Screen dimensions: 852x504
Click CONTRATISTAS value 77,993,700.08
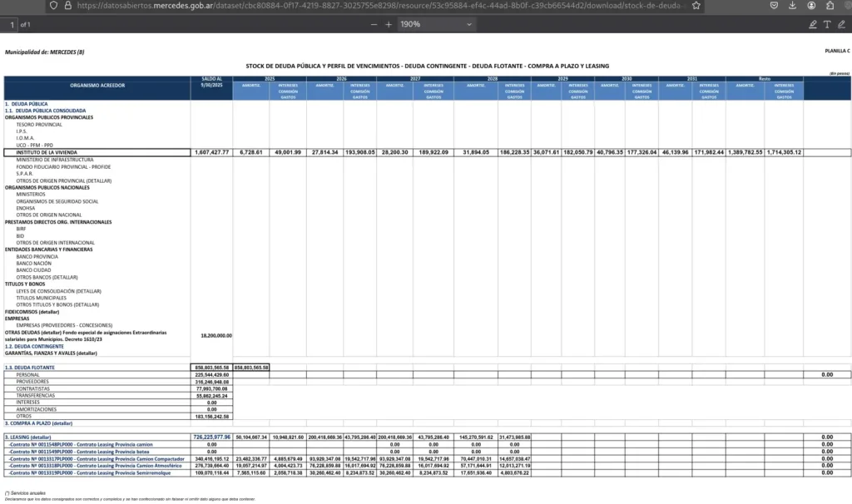(212, 389)
